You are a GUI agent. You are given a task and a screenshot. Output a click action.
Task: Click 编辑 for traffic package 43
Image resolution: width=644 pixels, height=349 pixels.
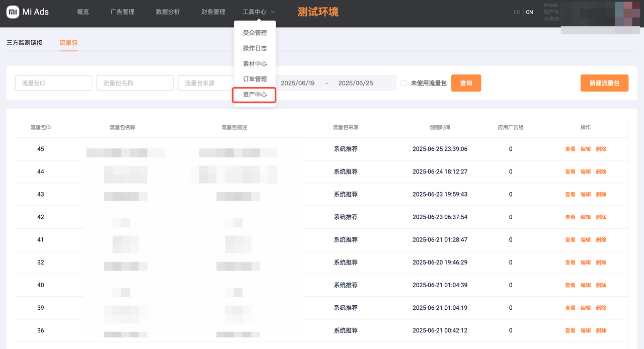tap(586, 194)
